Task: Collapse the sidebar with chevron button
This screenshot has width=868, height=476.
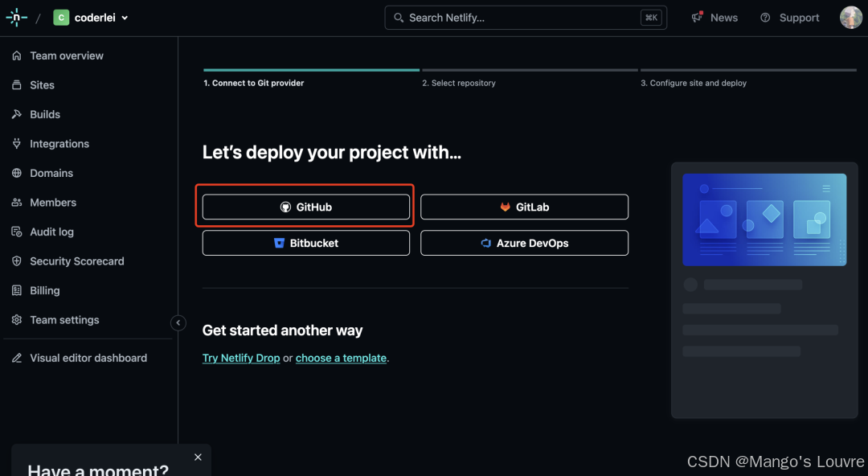Action: (178, 323)
